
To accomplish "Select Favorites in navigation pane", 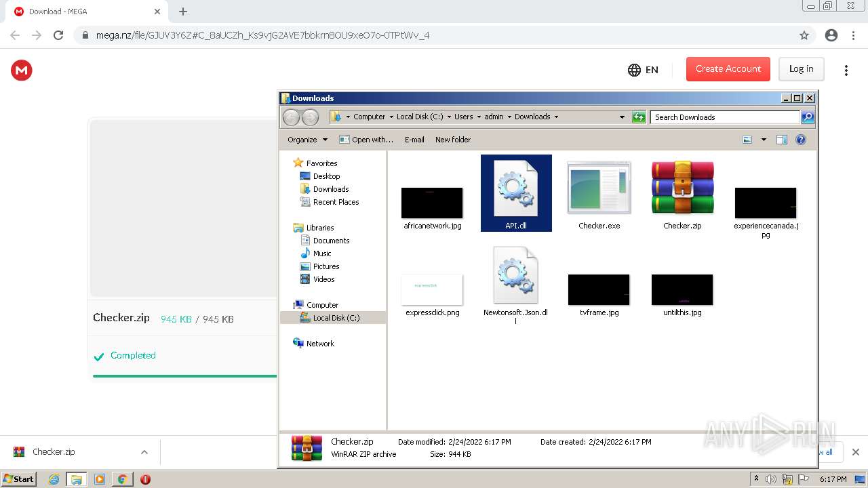I will tap(321, 163).
